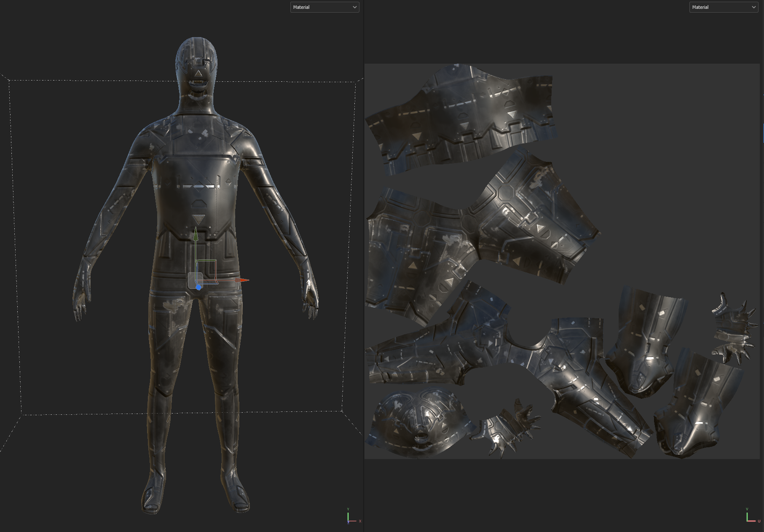Grab the red X-axis gizmo arrow
Screen dimensions: 764x532
242,280
